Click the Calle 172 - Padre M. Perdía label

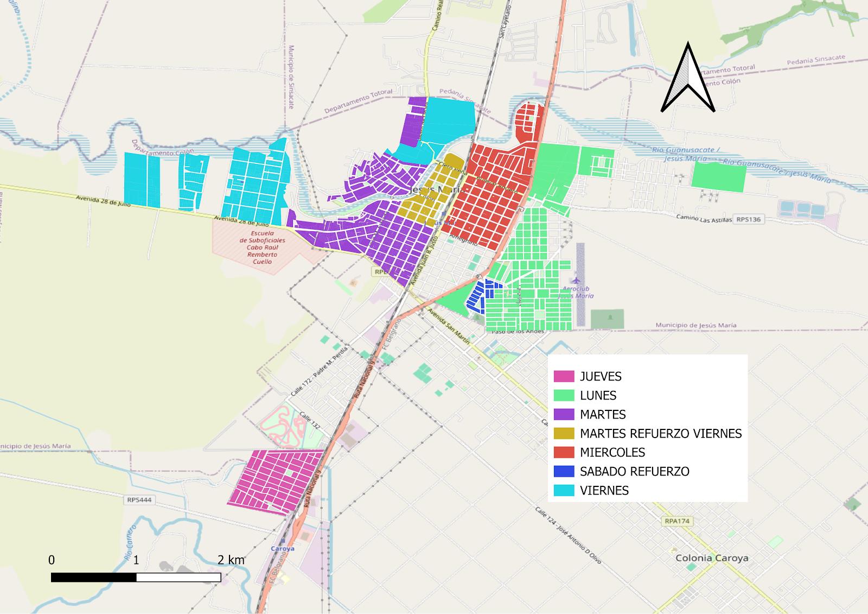tap(319, 371)
